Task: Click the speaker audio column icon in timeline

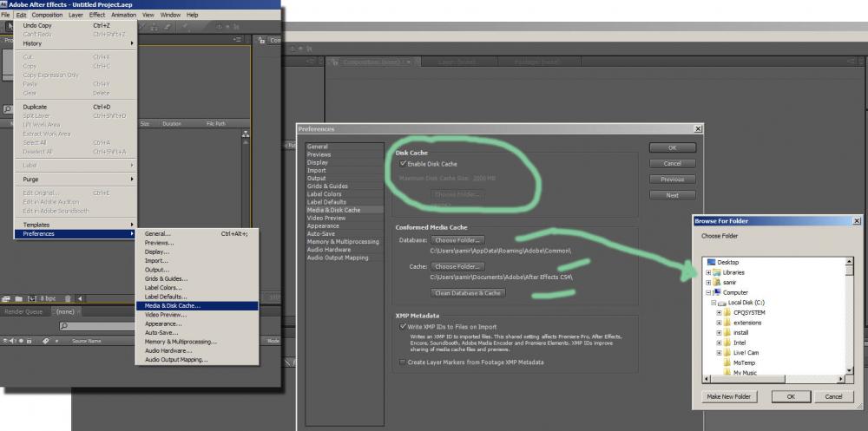Action: coord(13,341)
